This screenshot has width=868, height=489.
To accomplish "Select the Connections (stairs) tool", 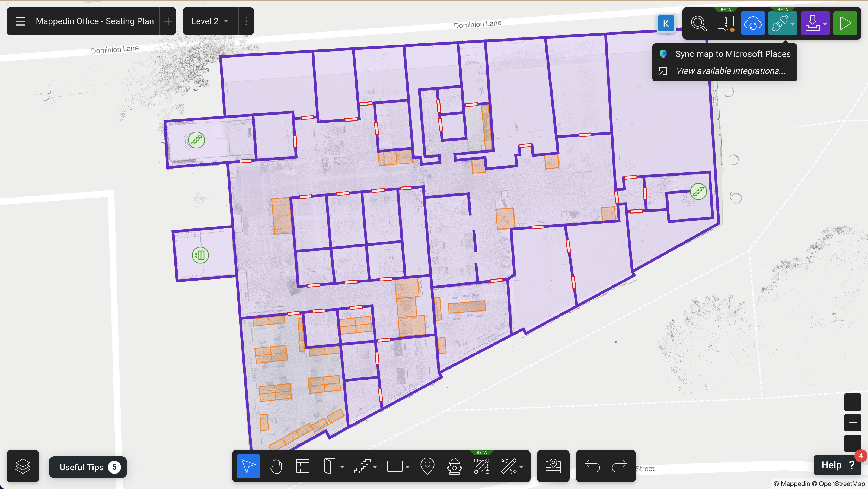I will [363, 466].
